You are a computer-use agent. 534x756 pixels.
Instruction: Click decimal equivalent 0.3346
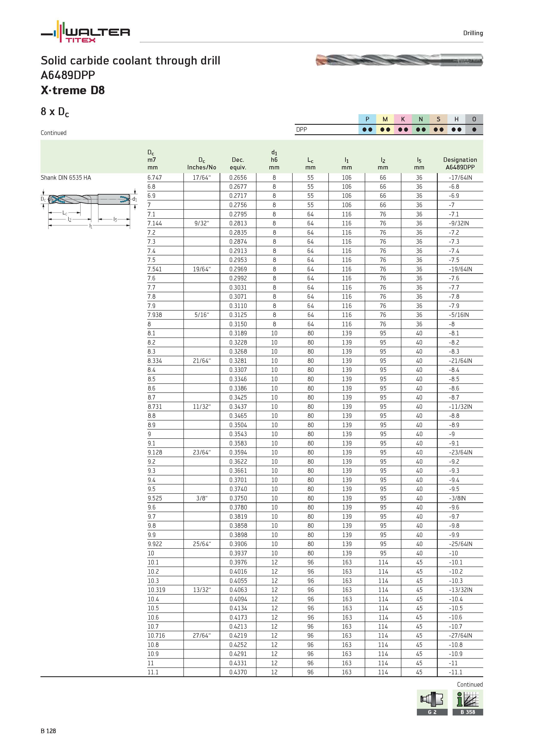[x=238, y=379]
